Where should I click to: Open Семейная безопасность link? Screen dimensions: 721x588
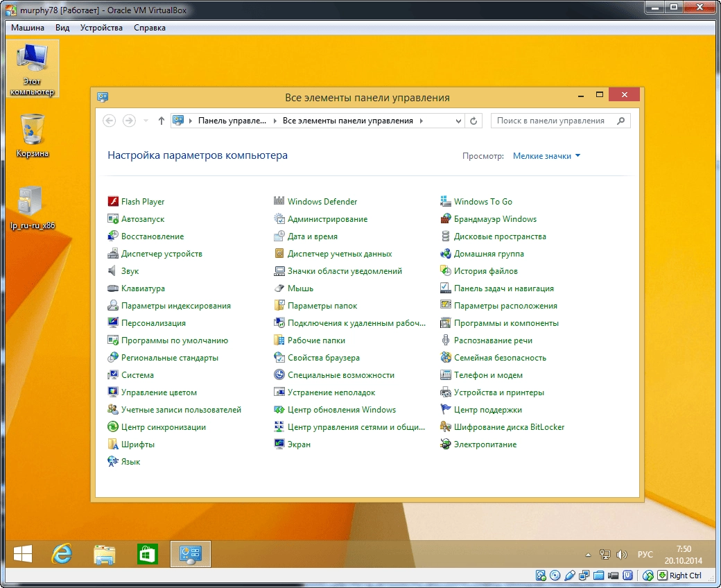[500, 358]
